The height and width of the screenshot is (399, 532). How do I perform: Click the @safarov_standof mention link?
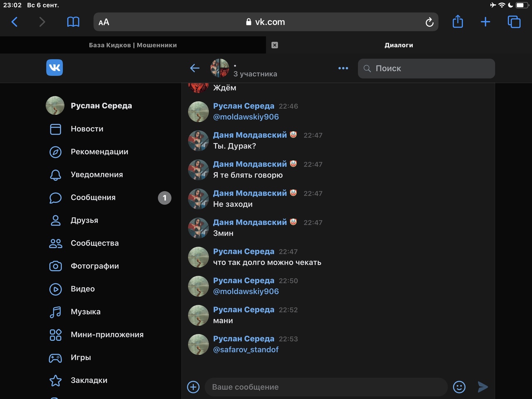coord(246,350)
